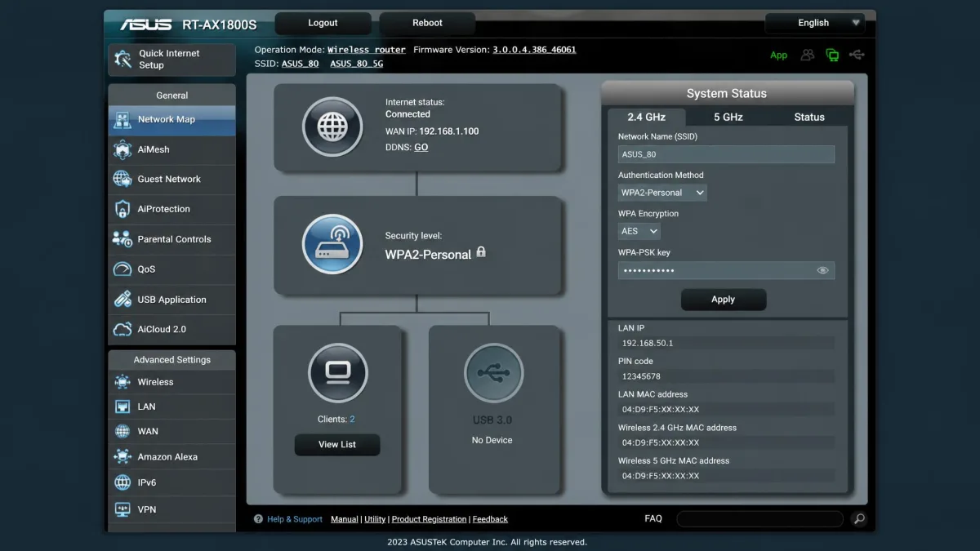The height and width of the screenshot is (551, 980).
Task: Click the Clients count number 2
Action: click(x=352, y=420)
